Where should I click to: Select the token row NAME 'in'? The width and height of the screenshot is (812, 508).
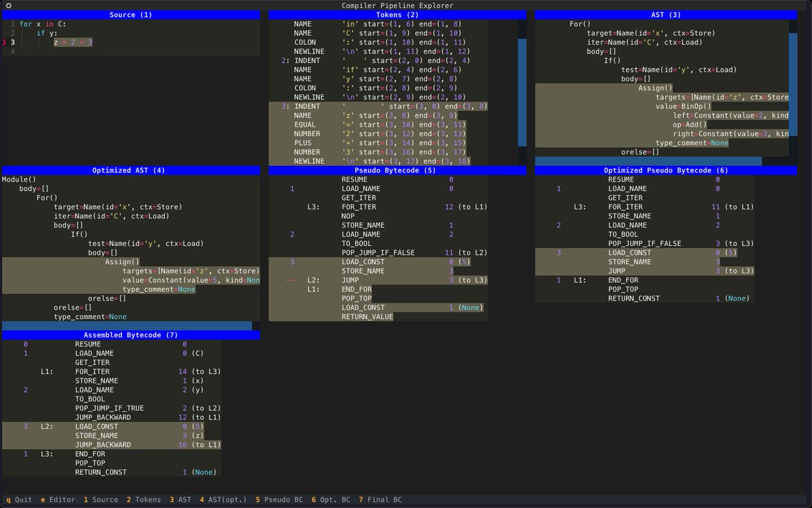[377, 24]
